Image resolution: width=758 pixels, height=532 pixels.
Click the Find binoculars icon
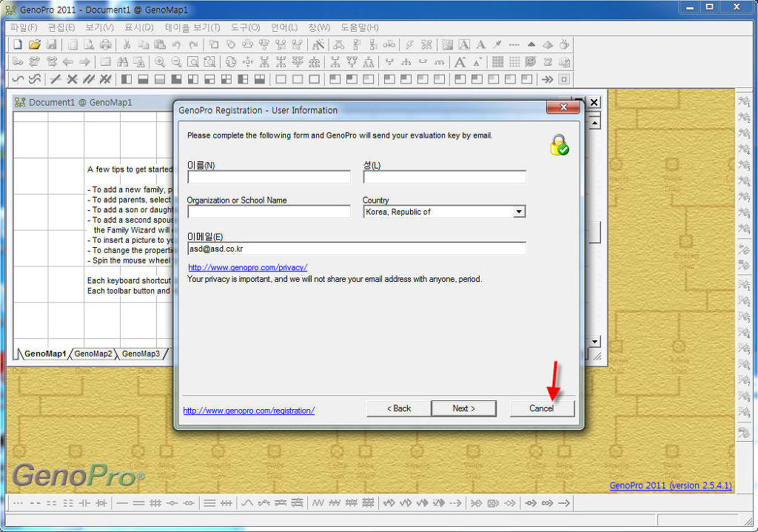[123, 62]
